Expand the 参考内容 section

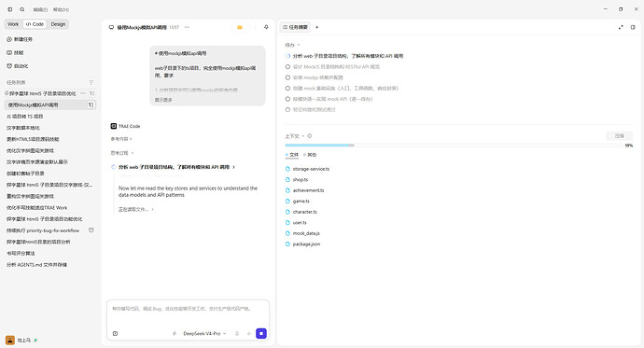pos(121,139)
